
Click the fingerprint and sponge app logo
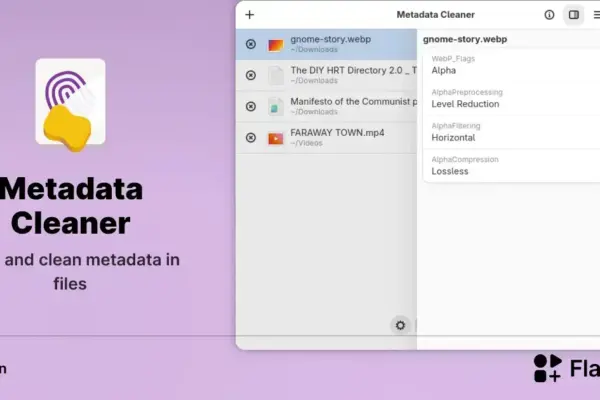[x=70, y=104]
